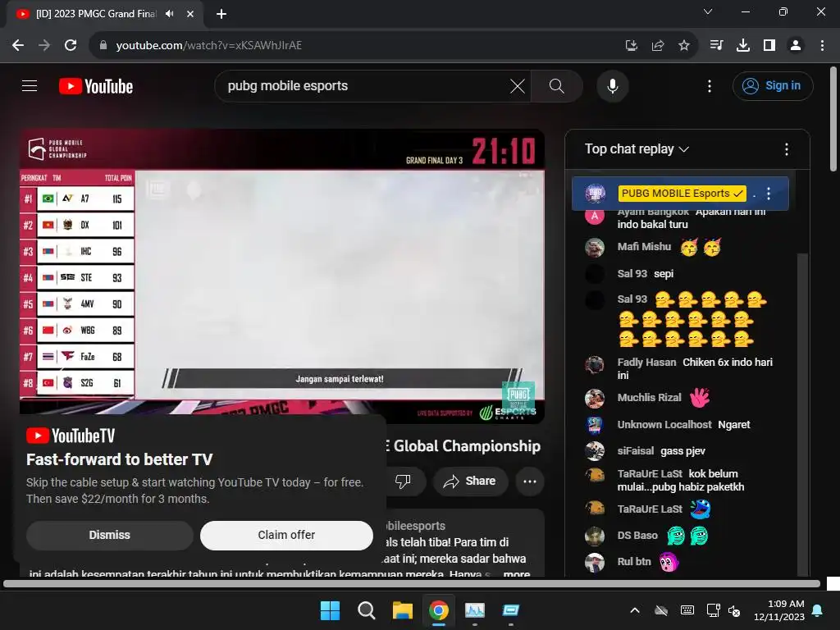The image size is (840, 630).
Task: Open the pinned PUBG MOBILE Esports message menu
Action: click(768, 194)
